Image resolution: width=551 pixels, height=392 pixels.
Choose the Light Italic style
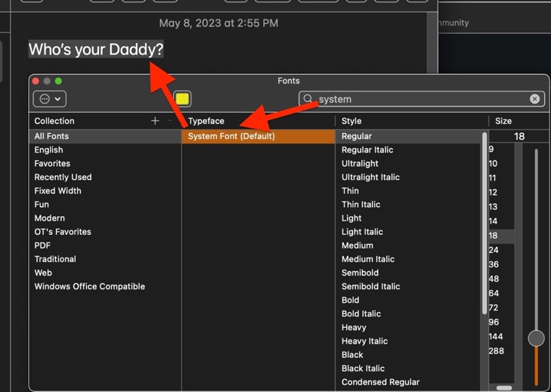click(408, 232)
